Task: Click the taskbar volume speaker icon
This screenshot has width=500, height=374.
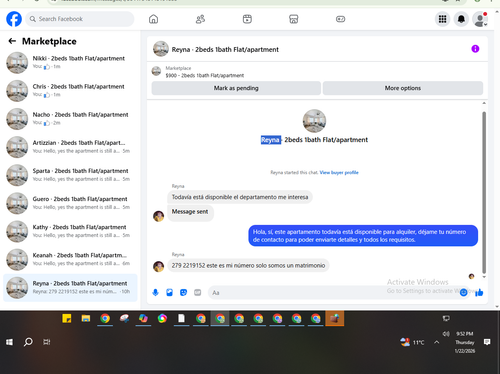Action: 446,334
